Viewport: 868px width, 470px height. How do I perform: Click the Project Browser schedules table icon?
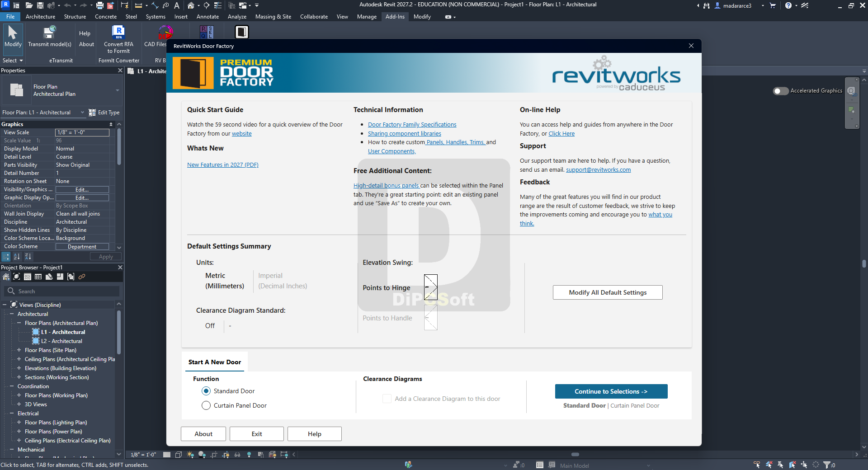[x=38, y=277]
